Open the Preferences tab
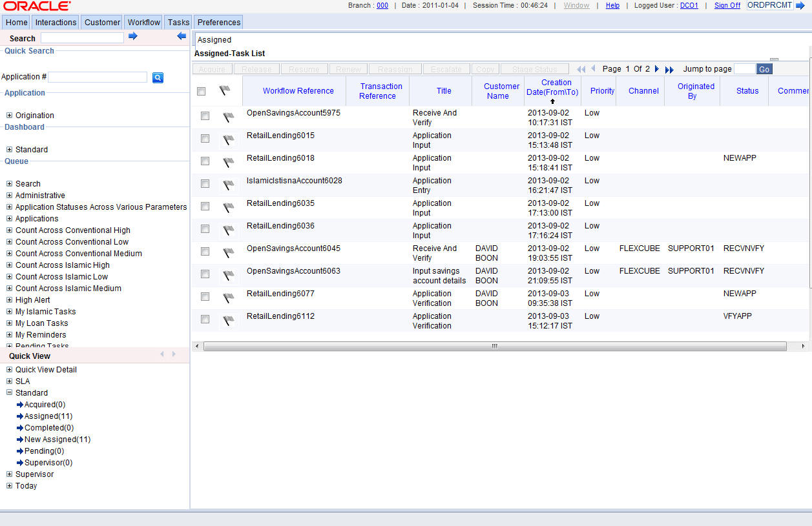This screenshot has width=812, height=526. (x=219, y=22)
